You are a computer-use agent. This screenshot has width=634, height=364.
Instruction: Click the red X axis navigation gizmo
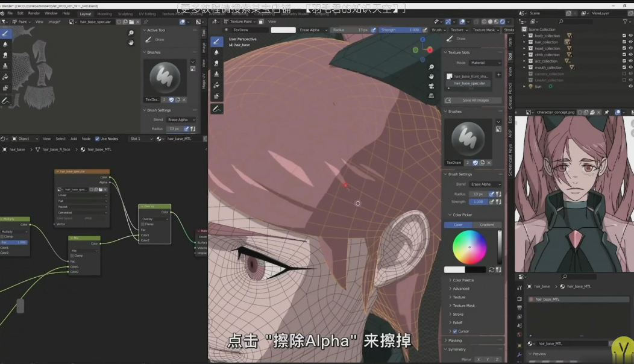pyautogui.click(x=430, y=50)
